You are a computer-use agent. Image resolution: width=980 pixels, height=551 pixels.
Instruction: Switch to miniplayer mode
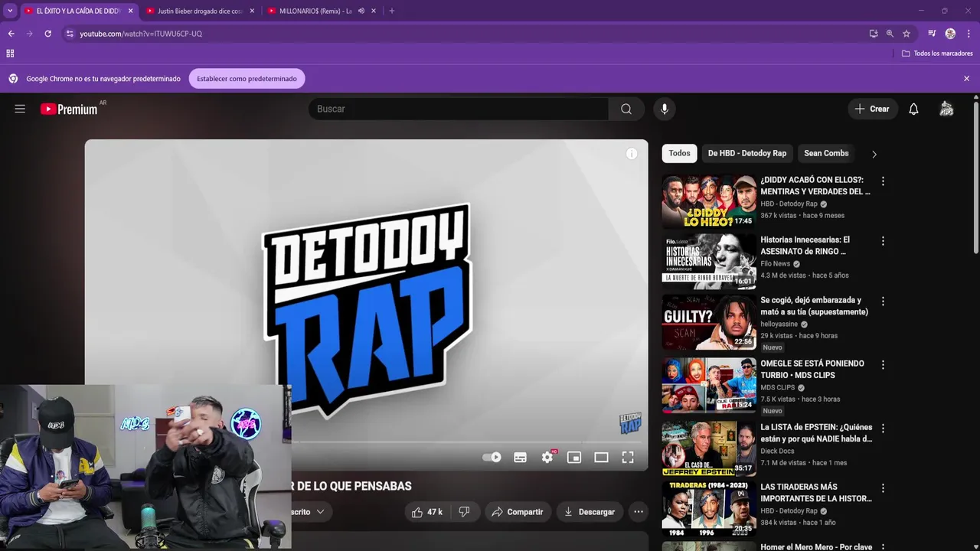[574, 457]
